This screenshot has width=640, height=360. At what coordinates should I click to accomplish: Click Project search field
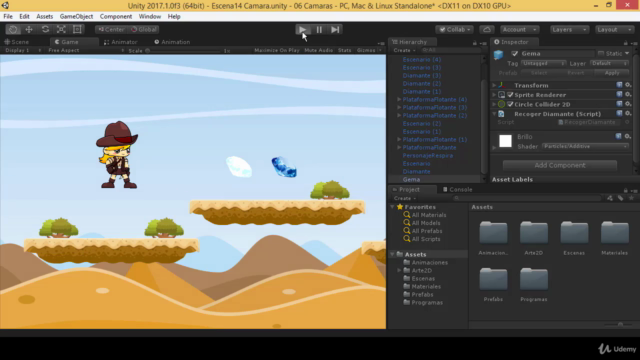[527, 198]
